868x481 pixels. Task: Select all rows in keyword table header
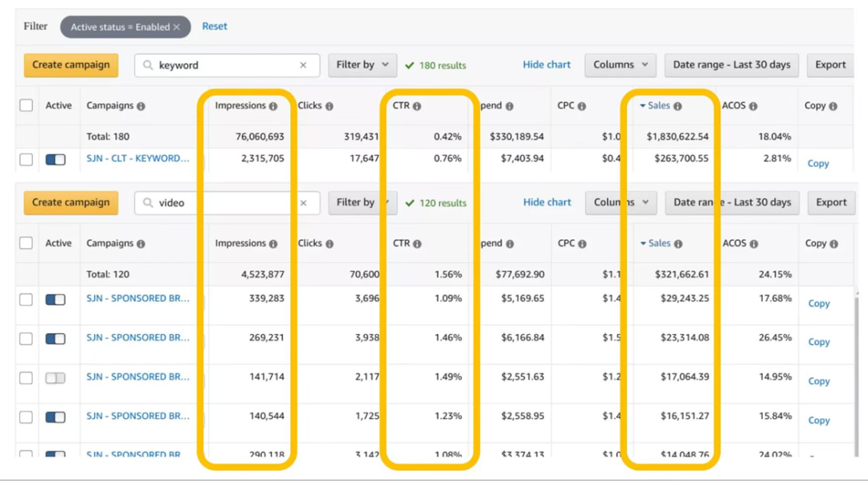(x=26, y=105)
